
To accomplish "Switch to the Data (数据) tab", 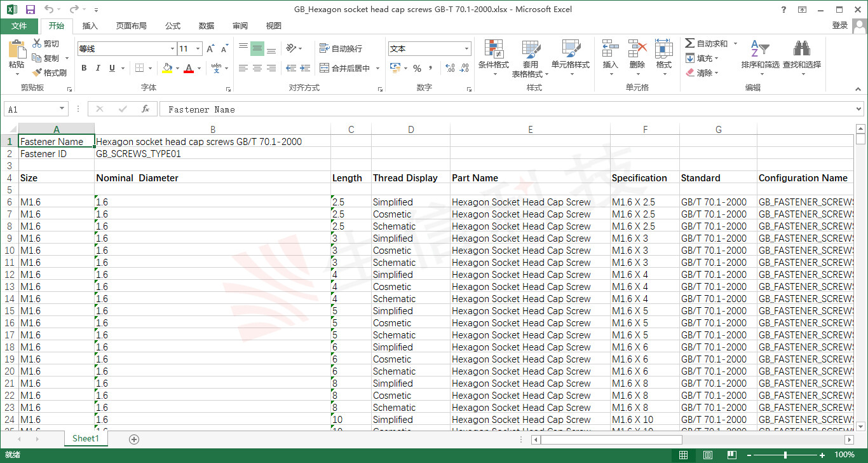I will (x=207, y=25).
